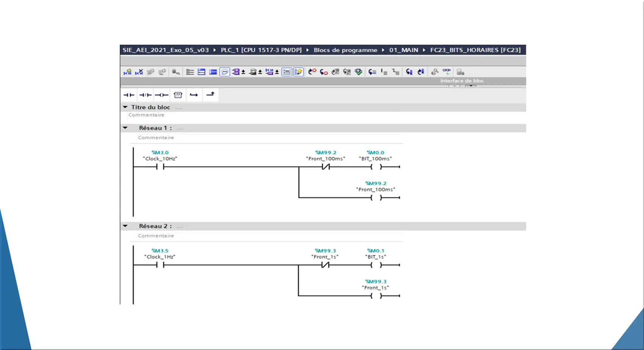The image size is (644, 350).
Task: Toggle the network comments display button
Action: [x=225, y=72]
